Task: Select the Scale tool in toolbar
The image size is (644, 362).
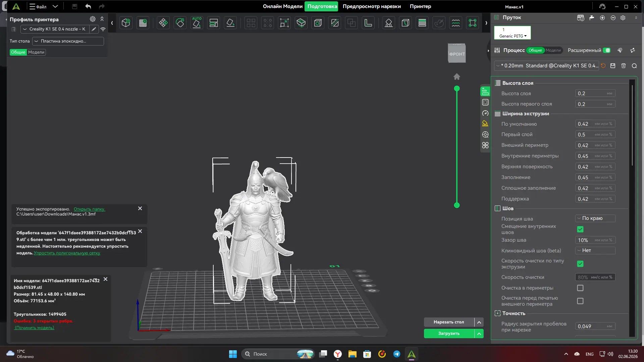Action: (x=284, y=23)
